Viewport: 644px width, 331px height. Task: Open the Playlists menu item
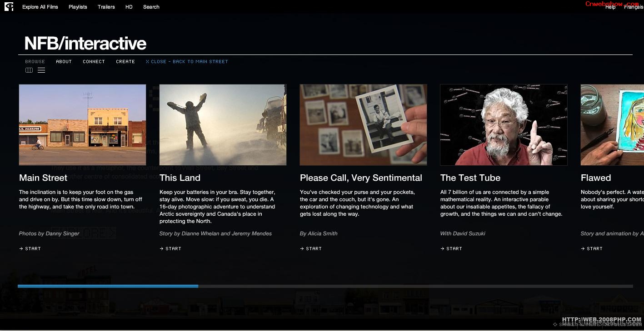coord(78,7)
